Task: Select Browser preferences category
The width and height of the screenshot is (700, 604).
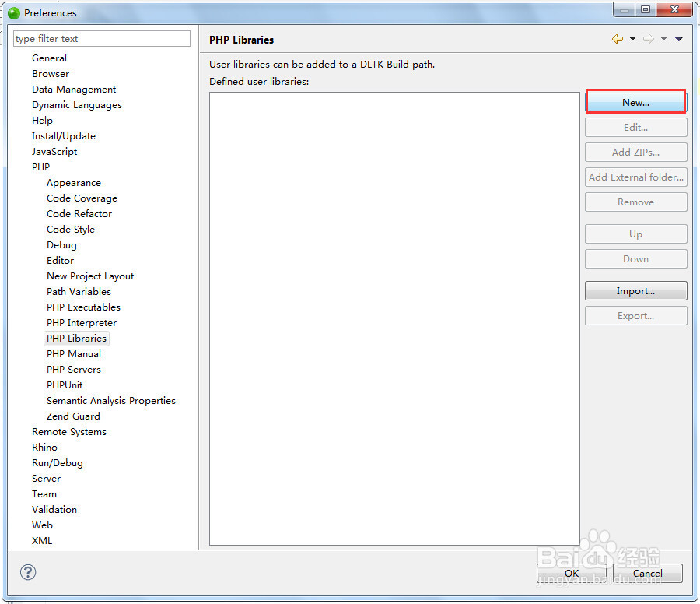Action: 51,74
